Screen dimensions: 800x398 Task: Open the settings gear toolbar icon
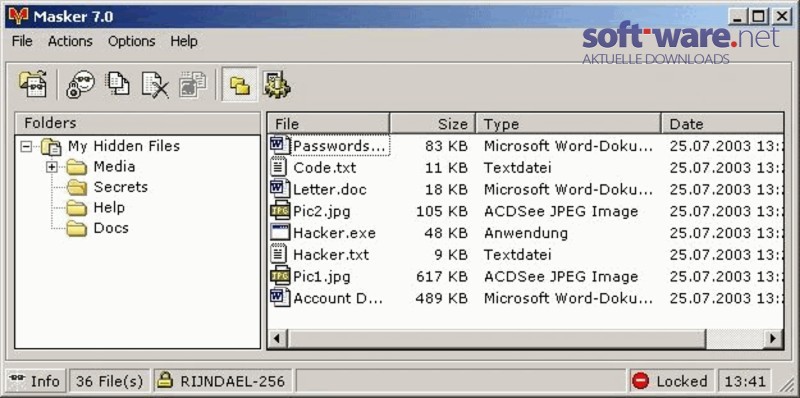click(277, 85)
